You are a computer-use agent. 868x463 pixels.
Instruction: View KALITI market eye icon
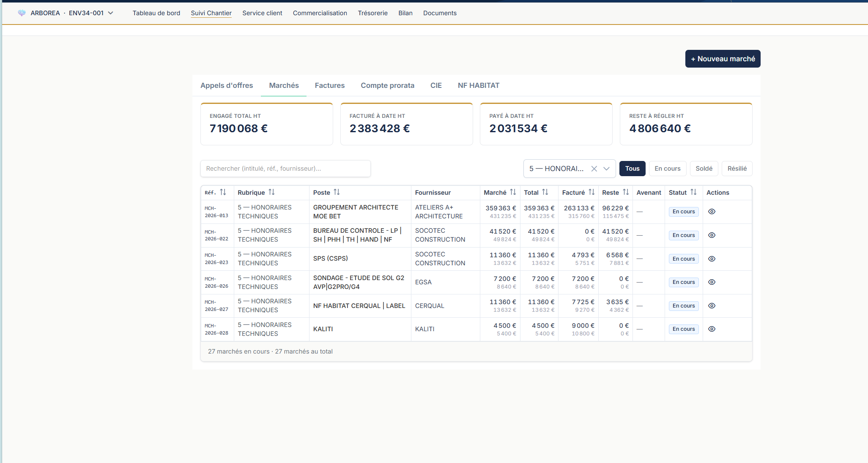point(712,329)
